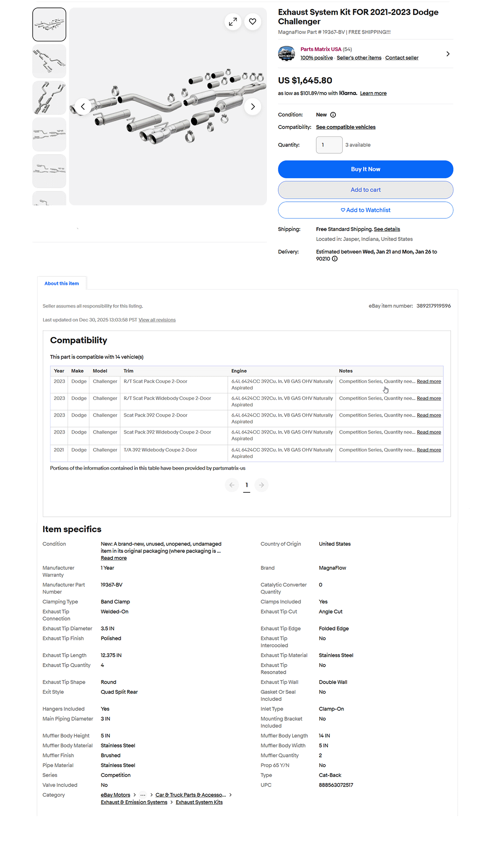Click the delivery estimate info icon
Image resolution: width=479 pixels, height=868 pixels.
[x=335, y=259]
